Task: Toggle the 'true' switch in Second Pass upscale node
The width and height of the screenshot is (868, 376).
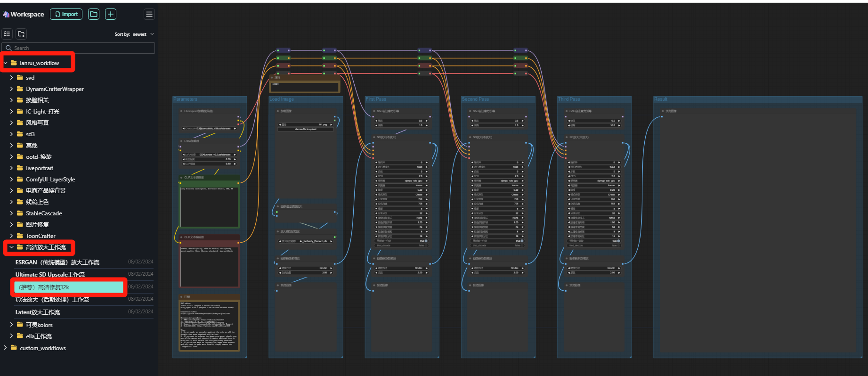Action: [x=522, y=241]
